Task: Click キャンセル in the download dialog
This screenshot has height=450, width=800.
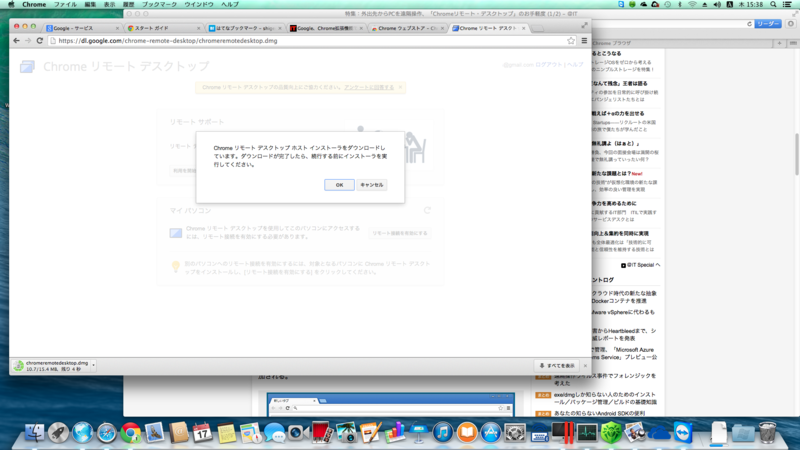Action: click(x=371, y=185)
